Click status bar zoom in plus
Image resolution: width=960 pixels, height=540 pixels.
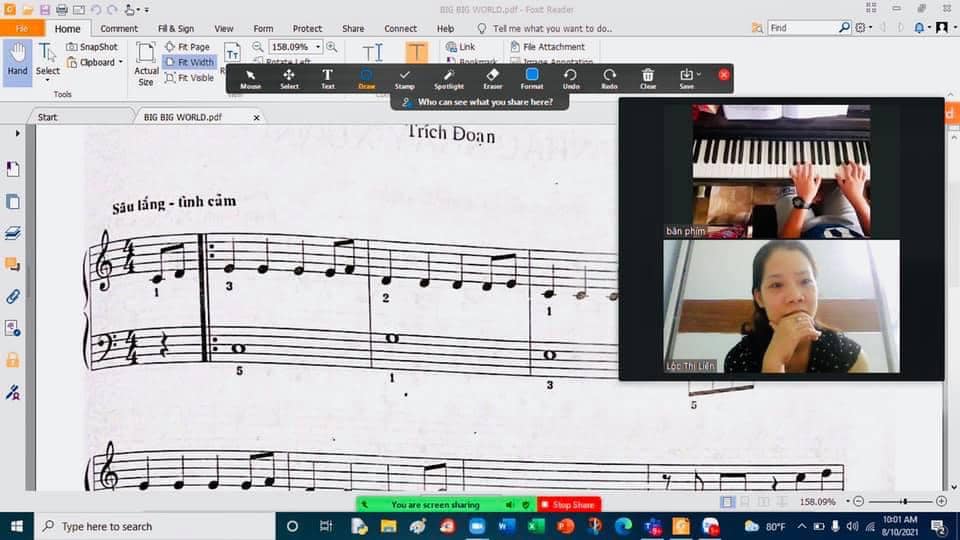pos(941,501)
